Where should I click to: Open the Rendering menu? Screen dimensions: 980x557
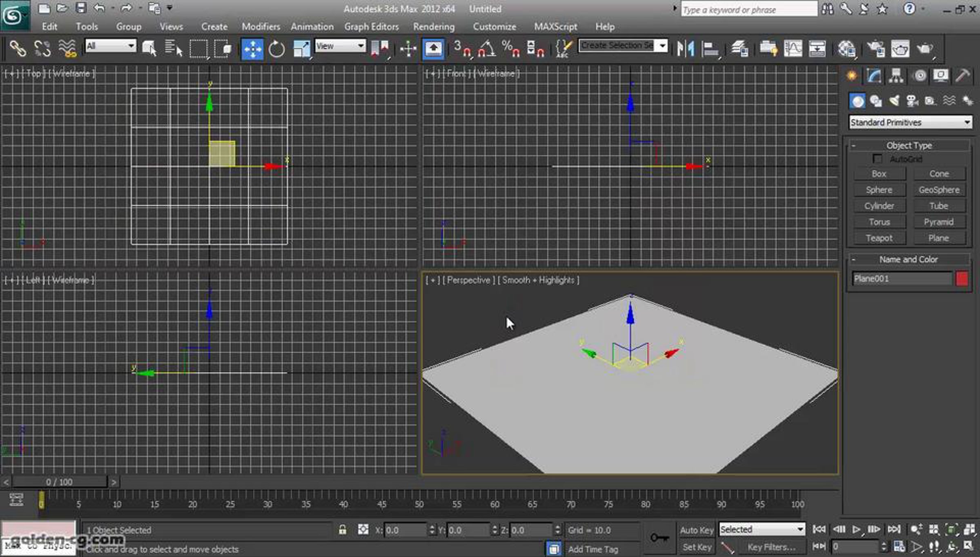click(434, 27)
